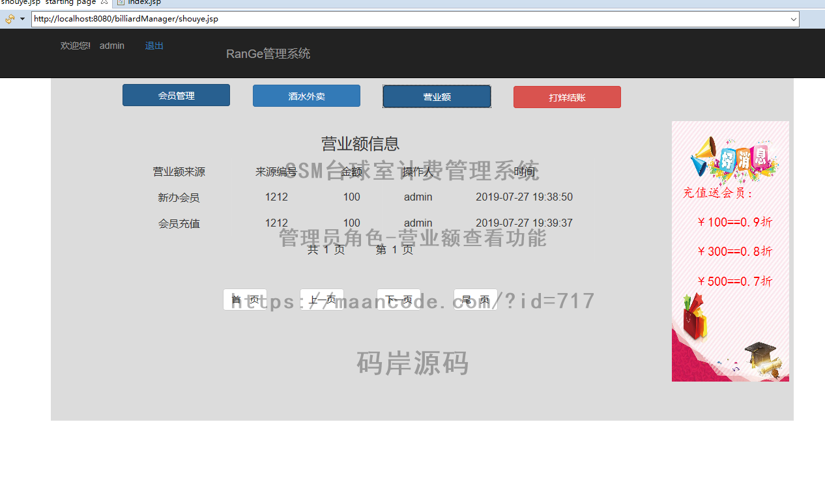Click 1212 in the 新办会员 row
Image resolution: width=825 pixels, height=504 pixels.
(x=276, y=197)
